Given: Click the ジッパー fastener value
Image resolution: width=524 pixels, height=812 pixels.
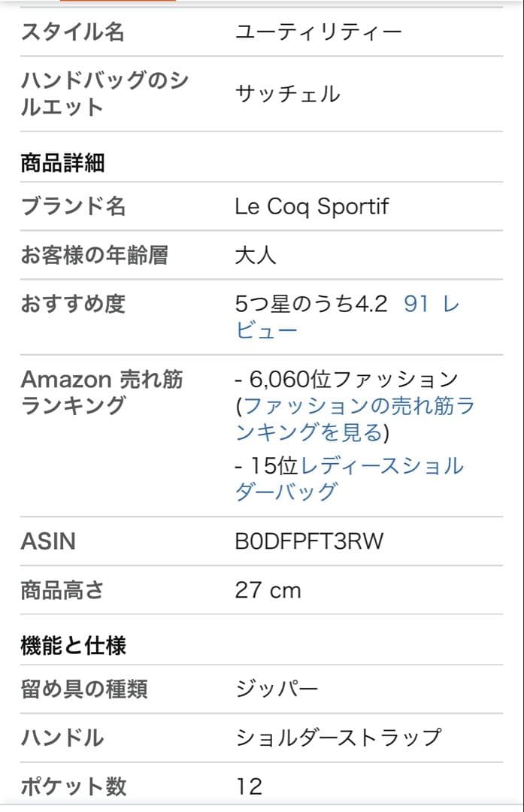Looking at the screenshot, I should 277,689.
